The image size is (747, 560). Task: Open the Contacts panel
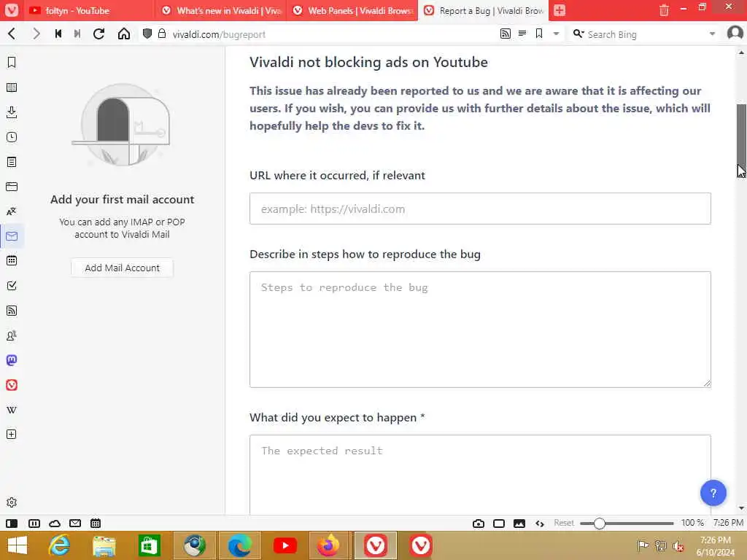(x=12, y=335)
